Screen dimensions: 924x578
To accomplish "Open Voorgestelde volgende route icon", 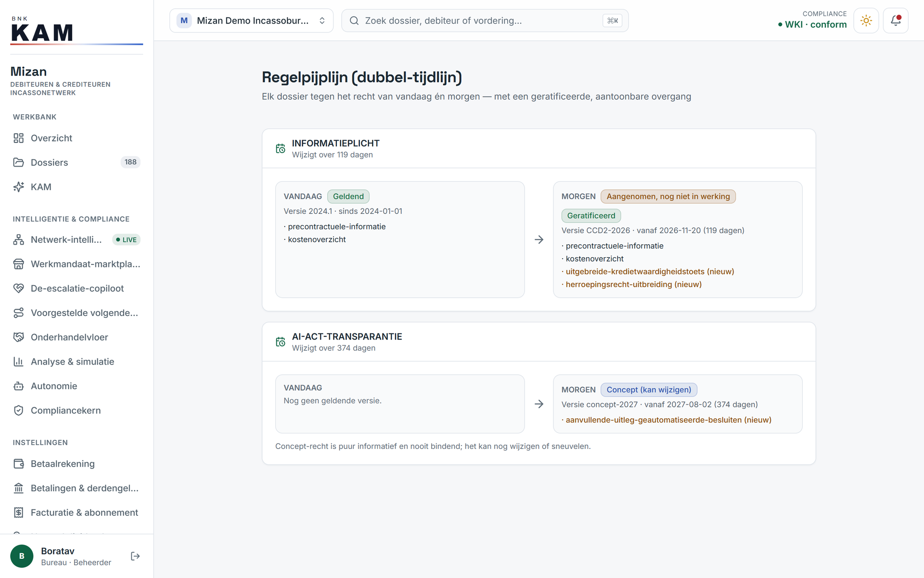I will [18, 313].
